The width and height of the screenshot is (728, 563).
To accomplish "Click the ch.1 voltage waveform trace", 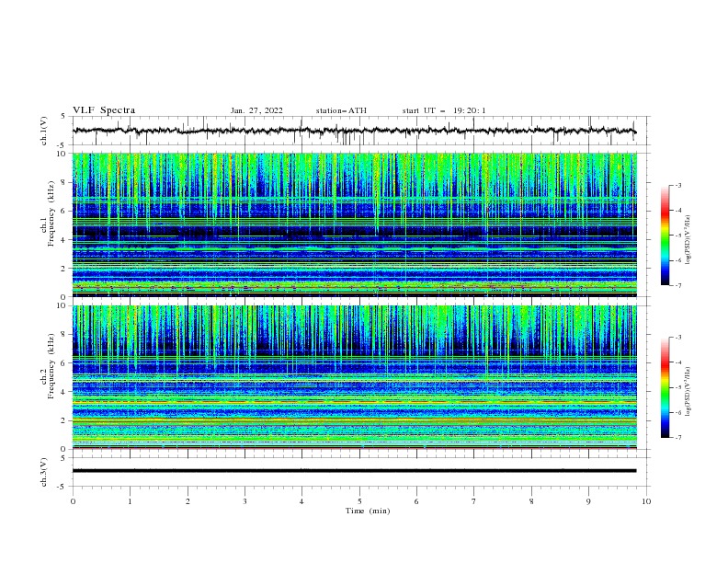I will click(354, 131).
